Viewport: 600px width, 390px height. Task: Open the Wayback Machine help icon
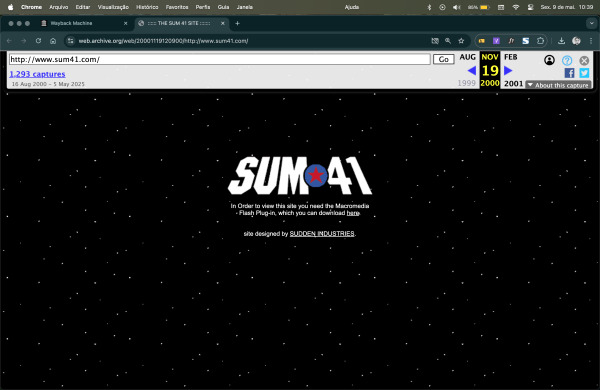567,60
